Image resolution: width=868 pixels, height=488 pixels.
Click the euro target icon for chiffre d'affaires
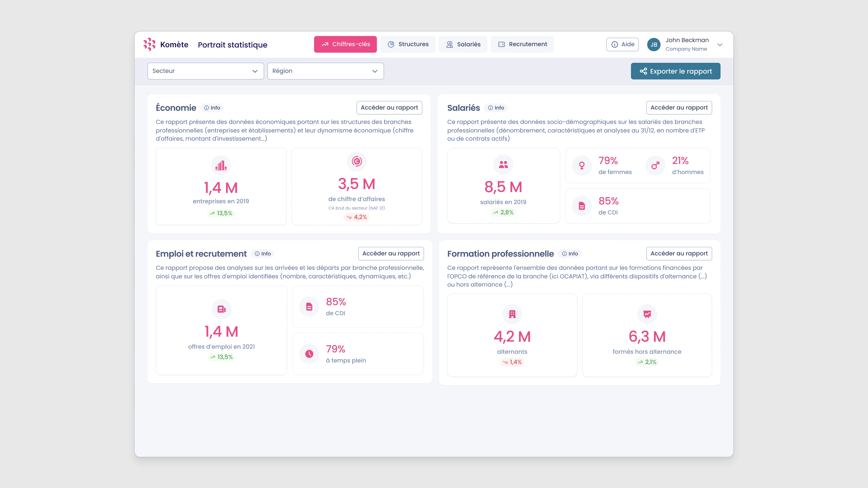point(356,161)
